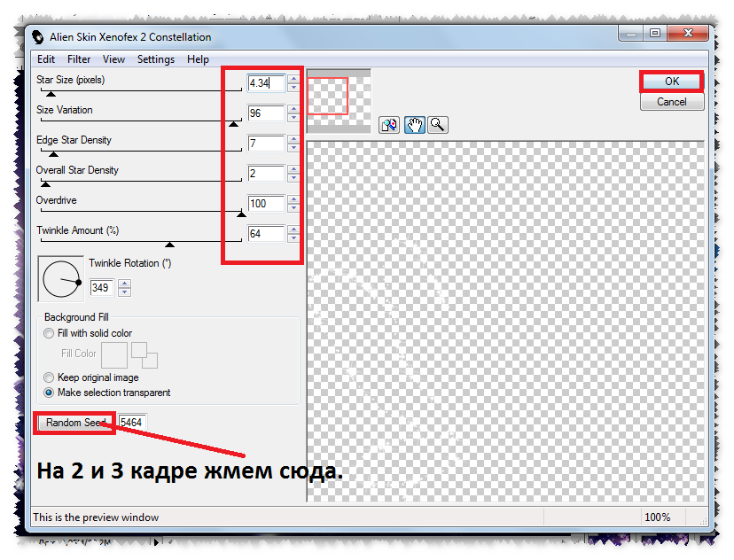Screen dimensions: 734x560
Task: Increase Overdrive value with up arrow
Action: coord(293,199)
